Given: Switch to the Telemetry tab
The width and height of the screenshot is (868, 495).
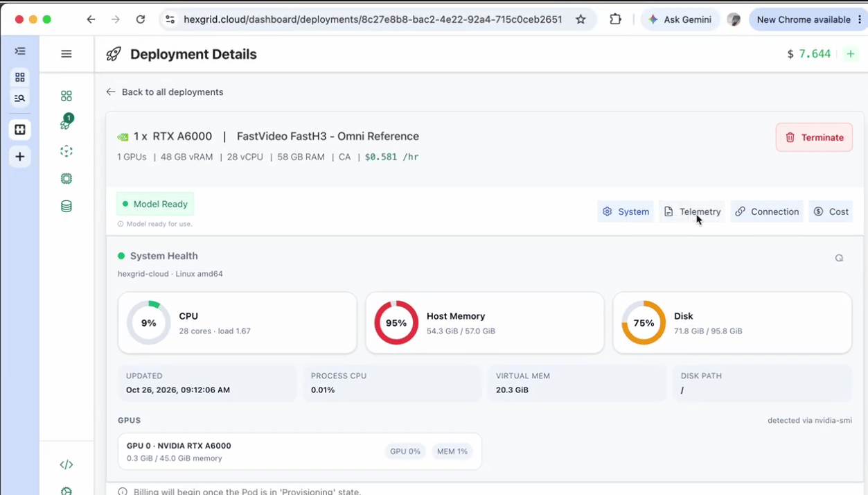Looking at the screenshot, I should point(692,211).
